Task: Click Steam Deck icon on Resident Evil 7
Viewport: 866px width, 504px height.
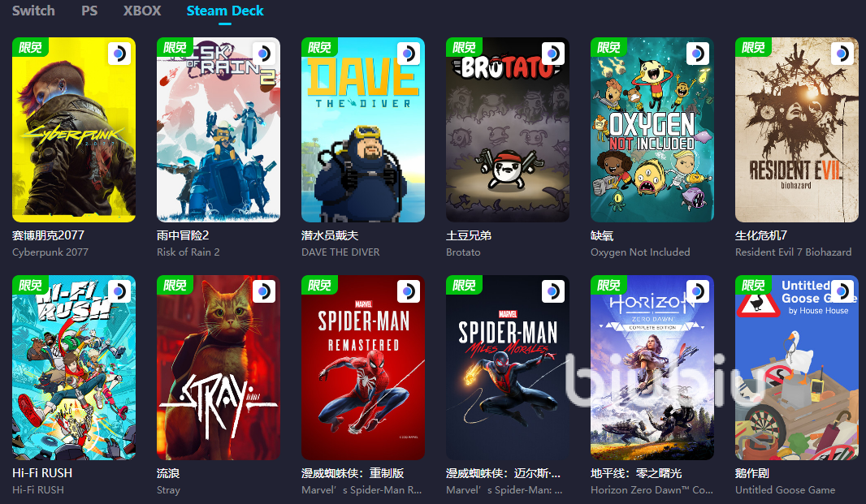Action: 842,54
